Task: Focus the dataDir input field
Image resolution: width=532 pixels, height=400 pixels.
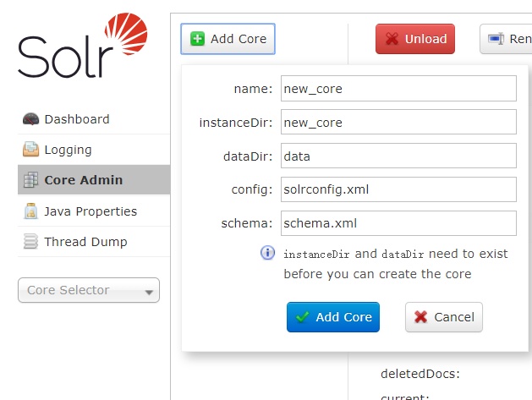Action: tap(398, 156)
